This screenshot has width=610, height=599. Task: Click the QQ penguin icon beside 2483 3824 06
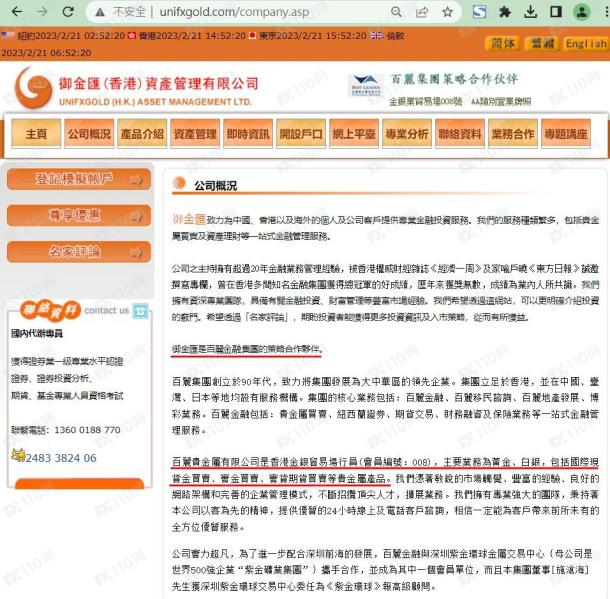point(18,455)
